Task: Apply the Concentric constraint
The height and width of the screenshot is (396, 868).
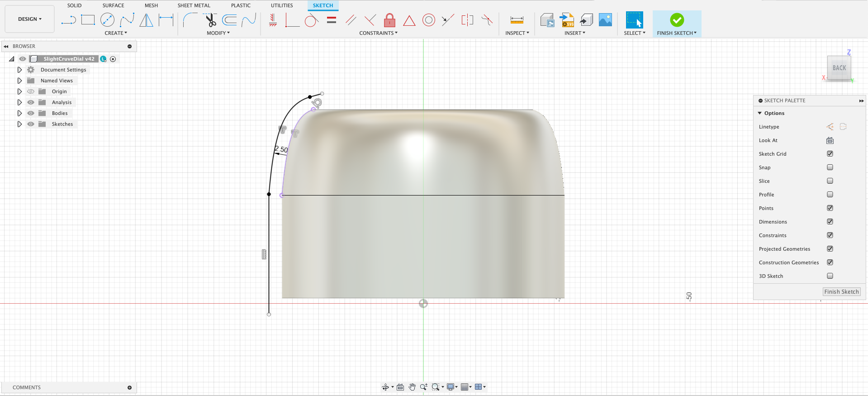Action: click(x=428, y=20)
